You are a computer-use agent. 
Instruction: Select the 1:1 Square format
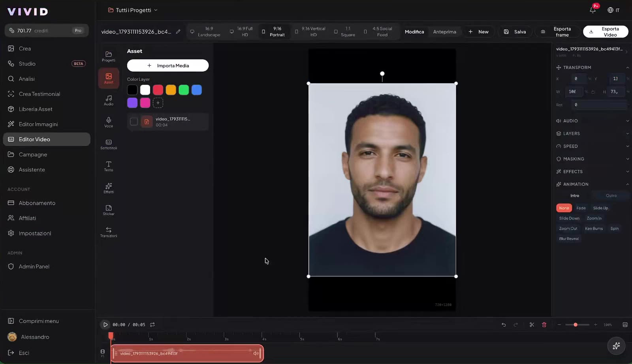(x=344, y=32)
